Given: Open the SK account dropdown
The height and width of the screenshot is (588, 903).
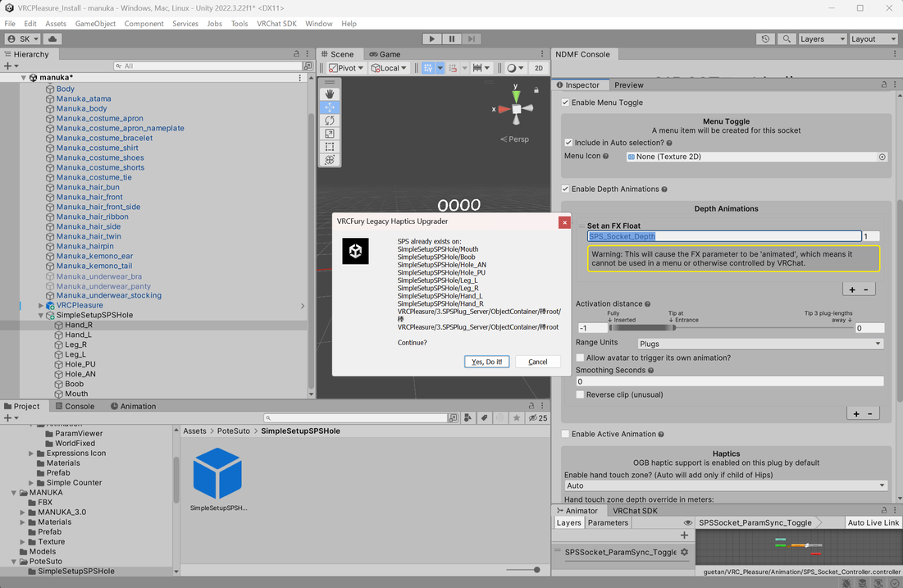Looking at the screenshot, I should pos(23,39).
